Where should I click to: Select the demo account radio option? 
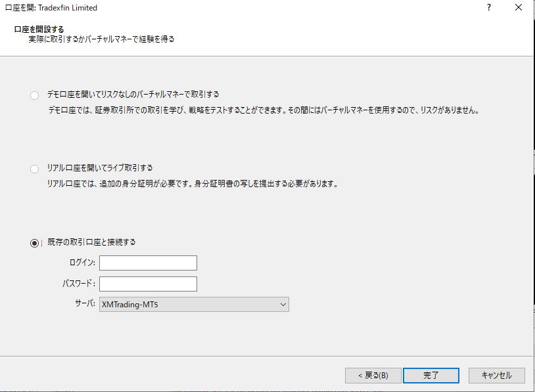pyautogui.click(x=34, y=95)
